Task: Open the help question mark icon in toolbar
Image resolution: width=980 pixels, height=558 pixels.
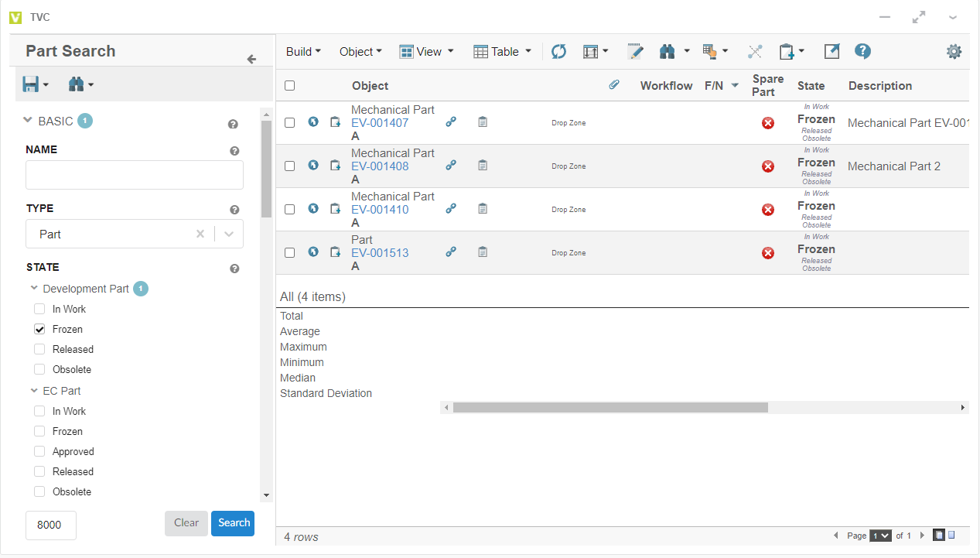Action: click(863, 52)
